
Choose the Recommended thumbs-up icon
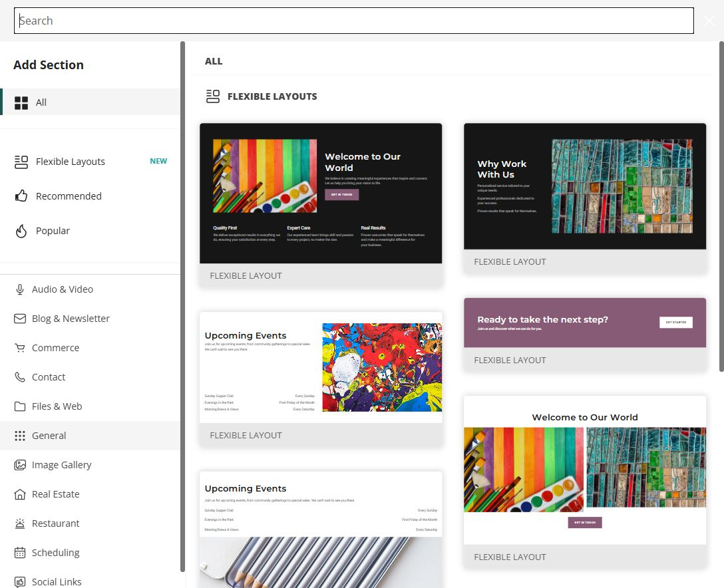[x=21, y=196]
